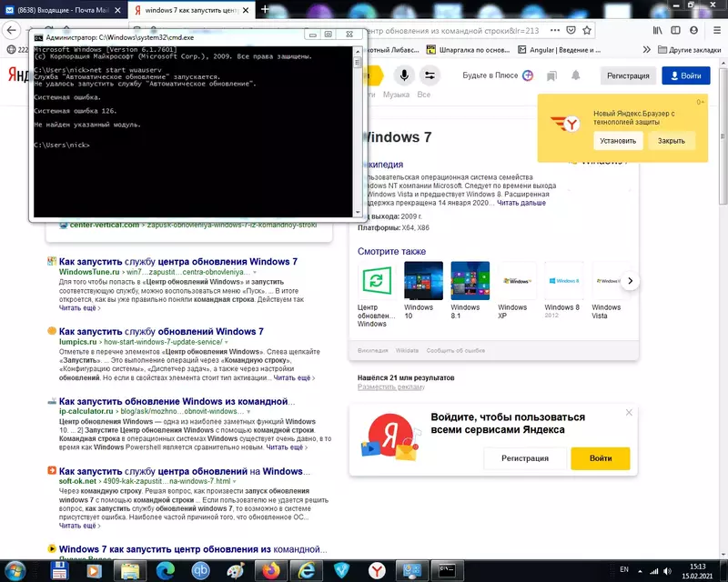Click Регистрация button in Yandex header
This screenshot has height=582, width=728.
[628, 75]
